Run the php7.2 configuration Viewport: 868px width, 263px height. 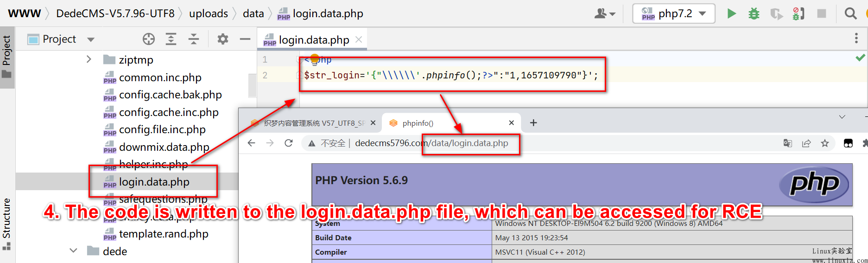731,13
